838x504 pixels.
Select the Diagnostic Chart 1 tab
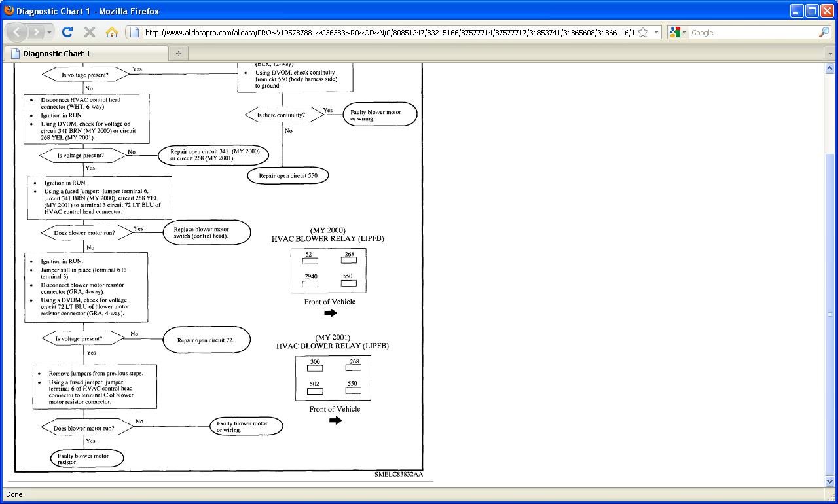(x=86, y=54)
